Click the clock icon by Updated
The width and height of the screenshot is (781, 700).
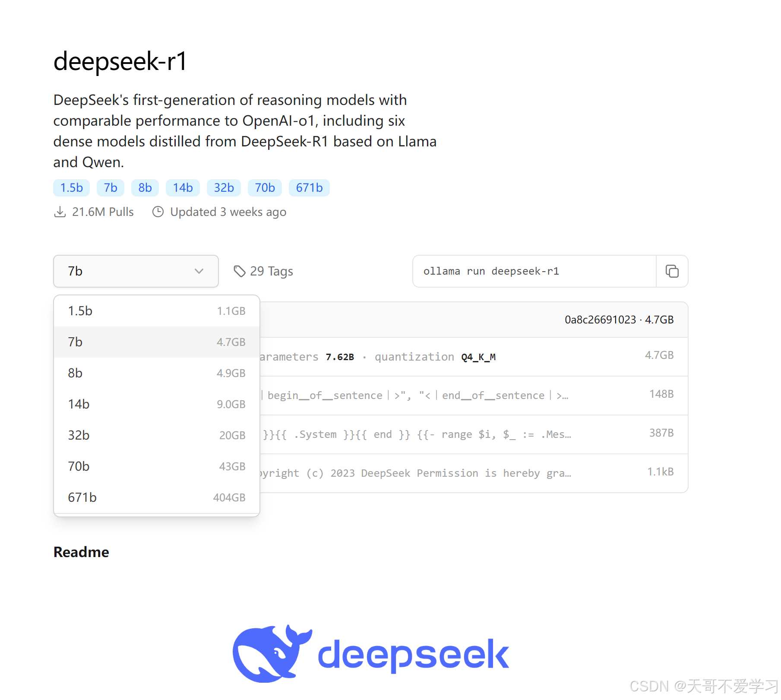point(158,212)
